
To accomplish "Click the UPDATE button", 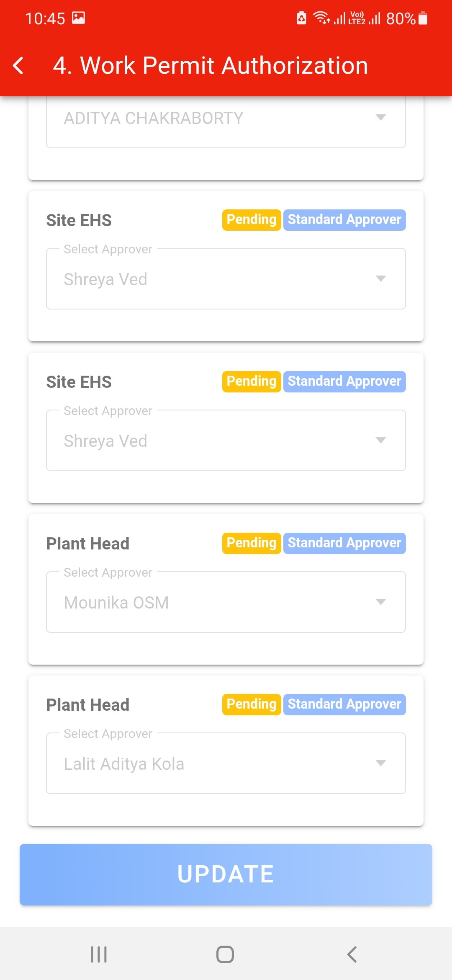I will point(226,874).
